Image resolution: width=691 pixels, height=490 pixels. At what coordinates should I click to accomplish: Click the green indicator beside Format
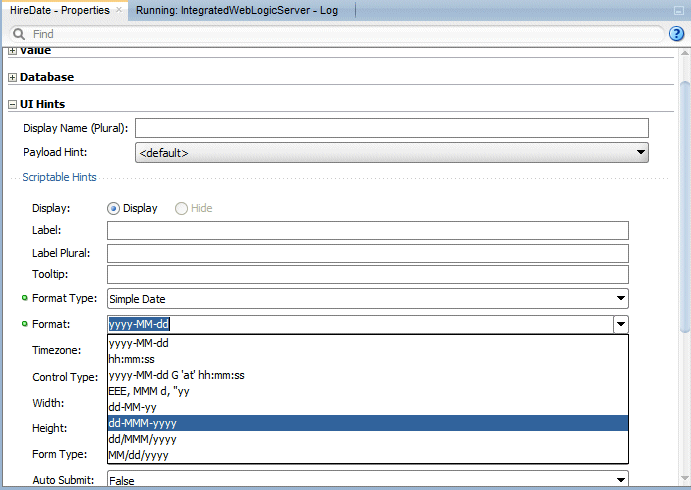pos(25,324)
